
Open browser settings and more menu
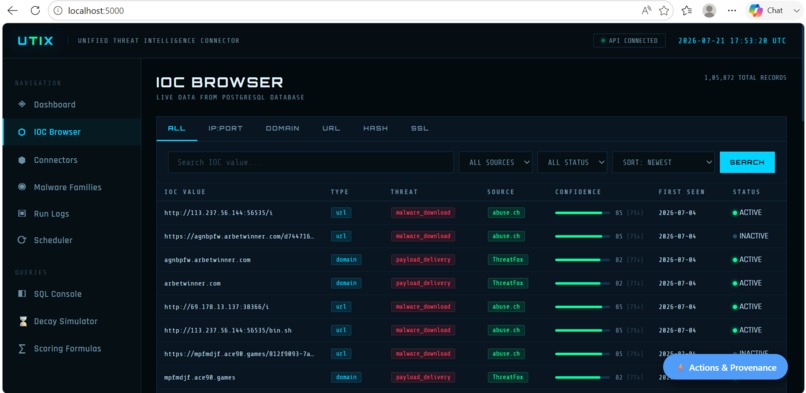(x=732, y=10)
